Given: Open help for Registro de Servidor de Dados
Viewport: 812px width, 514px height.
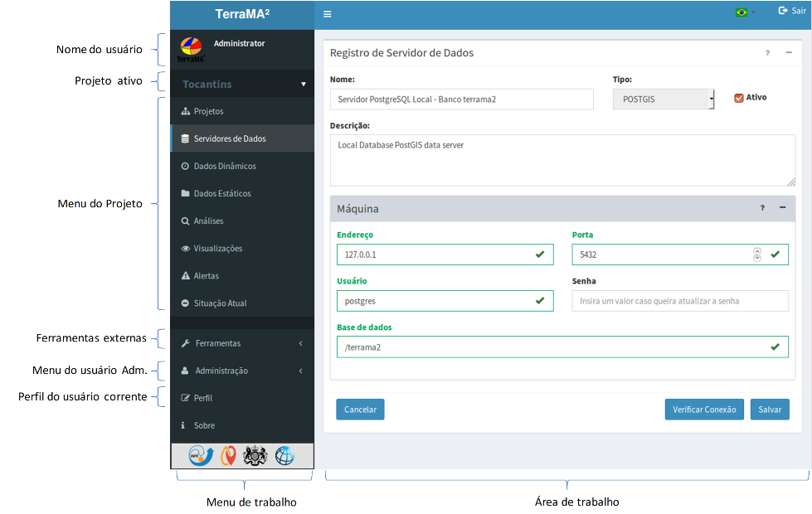Looking at the screenshot, I should [767, 53].
